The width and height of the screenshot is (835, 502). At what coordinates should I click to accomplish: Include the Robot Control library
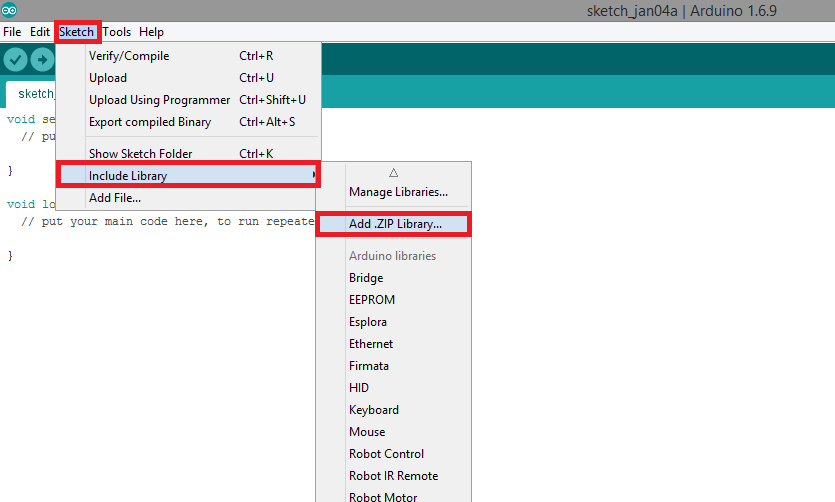(394, 454)
